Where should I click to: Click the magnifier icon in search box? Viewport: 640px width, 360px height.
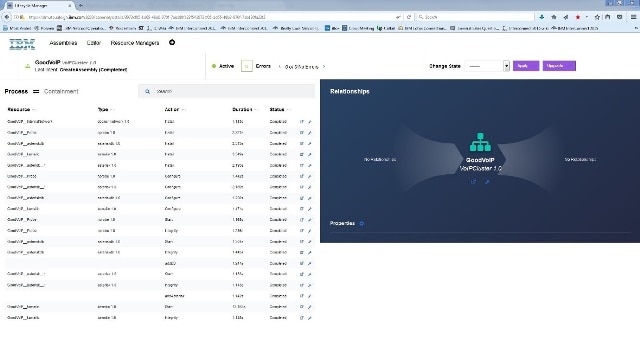click(x=147, y=91)
